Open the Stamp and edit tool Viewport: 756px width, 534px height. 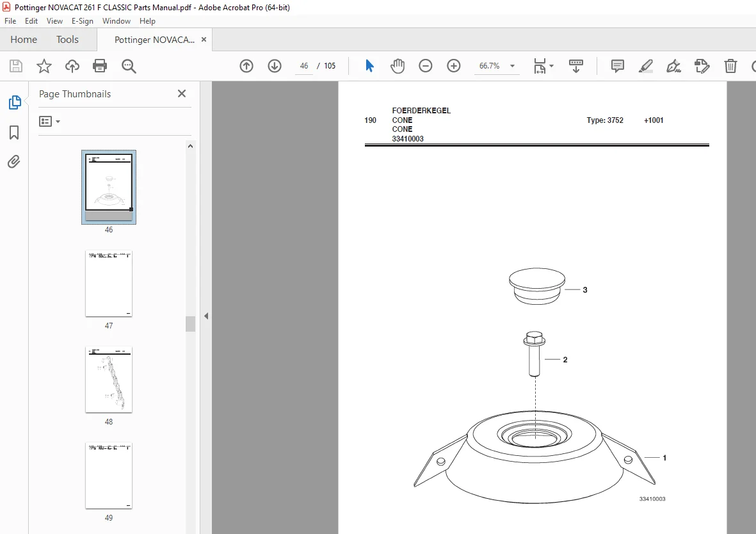click(x=702, y=65)
